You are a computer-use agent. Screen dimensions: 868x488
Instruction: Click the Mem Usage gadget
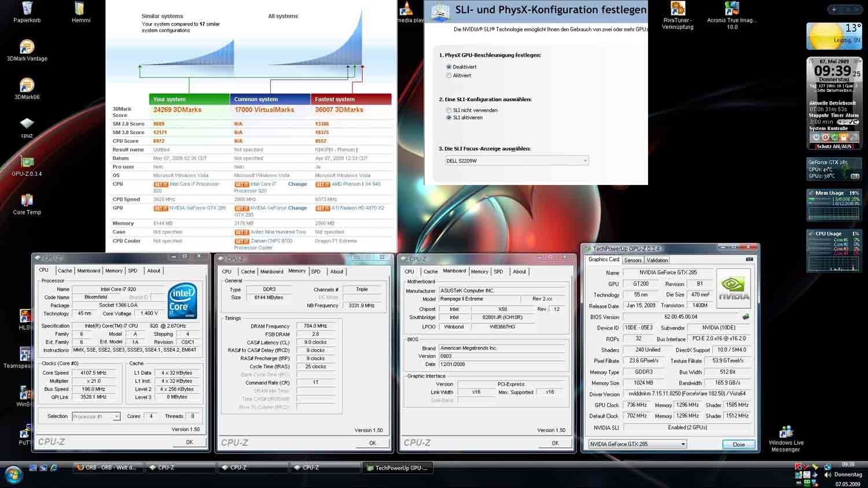click(834, 205)
